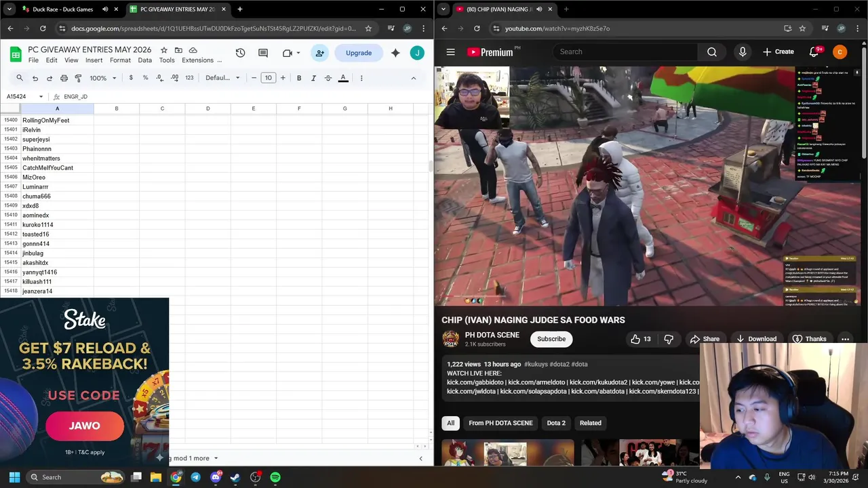Format cell as percent
The width and height of the screenshot is (868, 488).
coord(145,78)
